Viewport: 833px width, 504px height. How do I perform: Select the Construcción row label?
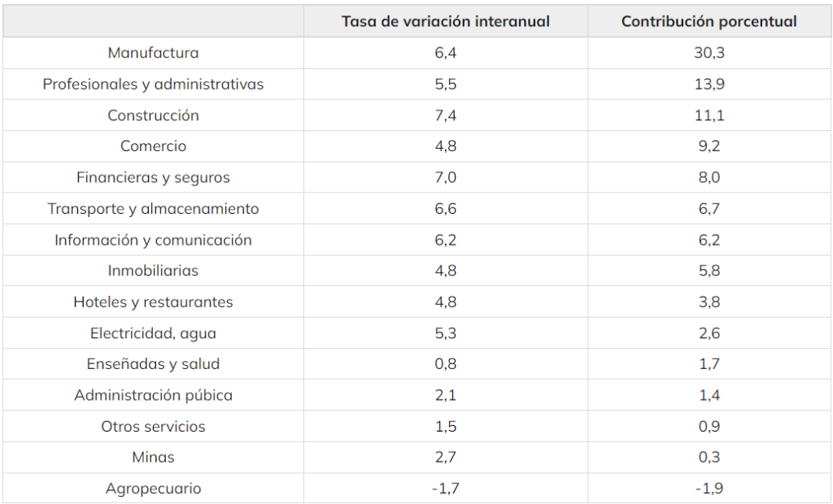click(x=153, y=115)
